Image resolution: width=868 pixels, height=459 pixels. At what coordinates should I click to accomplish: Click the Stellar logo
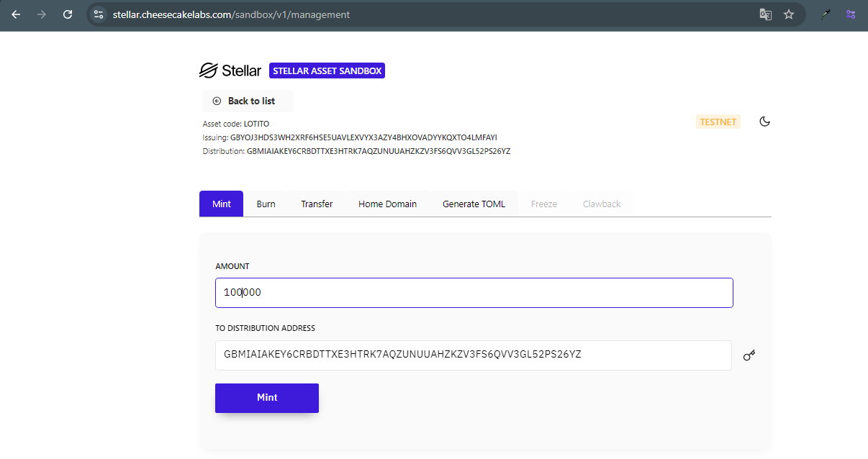click(x=230, y=71)
